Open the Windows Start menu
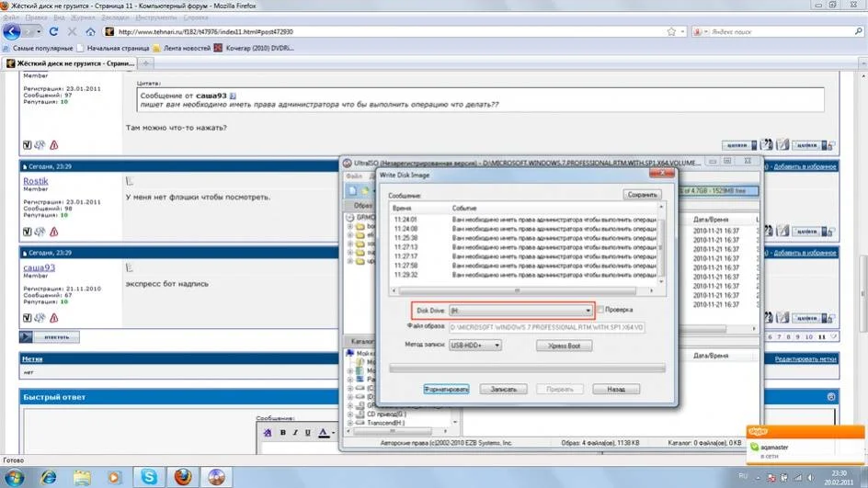868x488 pixels. click(15, 477)
